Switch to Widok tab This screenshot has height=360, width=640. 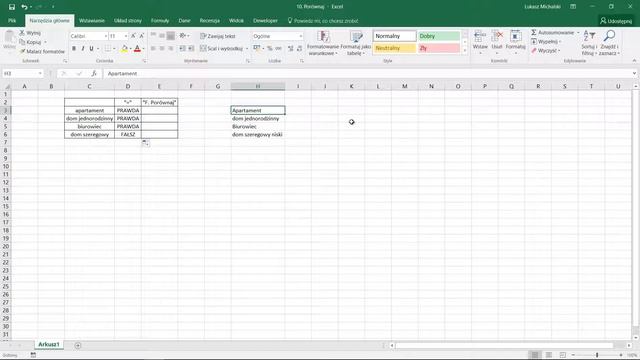236,20
